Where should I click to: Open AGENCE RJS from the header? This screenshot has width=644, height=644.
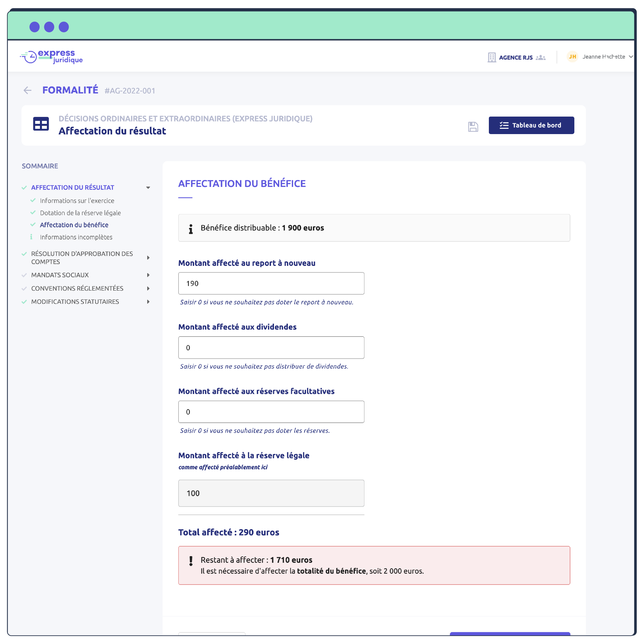[516, 57]
